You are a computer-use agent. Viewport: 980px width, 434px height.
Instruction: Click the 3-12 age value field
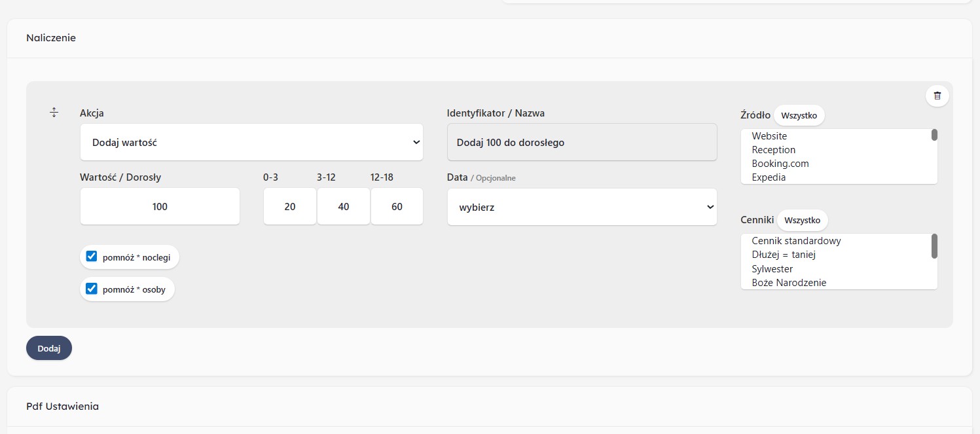[344, 207]
